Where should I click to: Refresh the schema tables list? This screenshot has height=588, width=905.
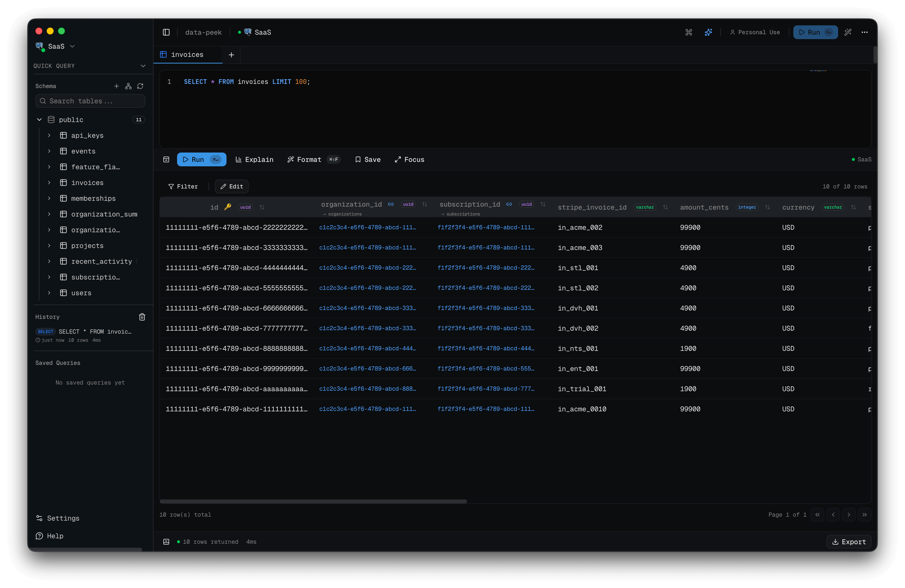pos(140,86)
